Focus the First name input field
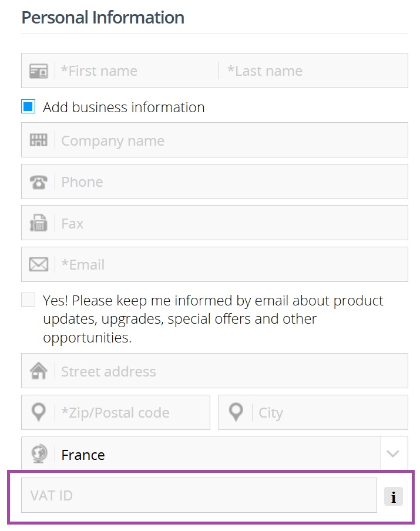Screen dimensions: 420x531 [138, 70]
